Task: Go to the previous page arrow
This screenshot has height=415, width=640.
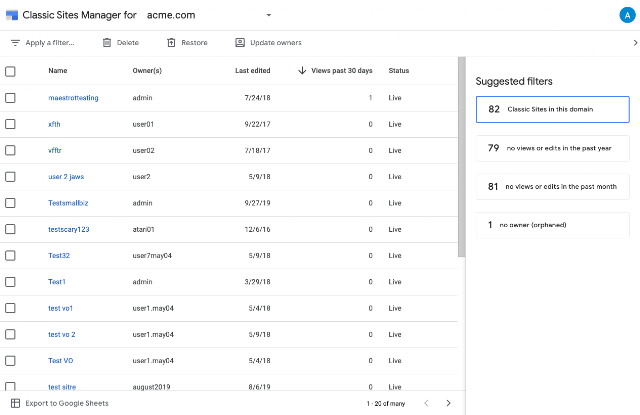Action: click(426, 403)
